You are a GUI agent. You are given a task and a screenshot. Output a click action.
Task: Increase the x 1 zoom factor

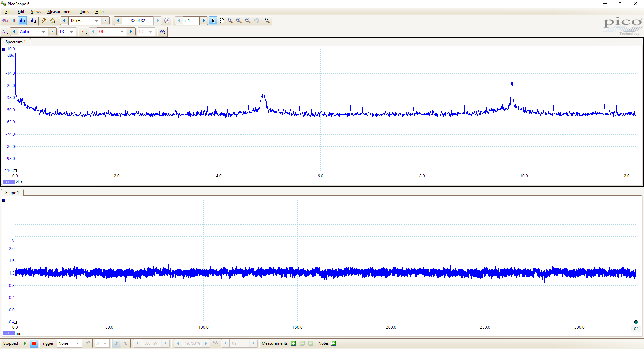[x=203, y=21]
